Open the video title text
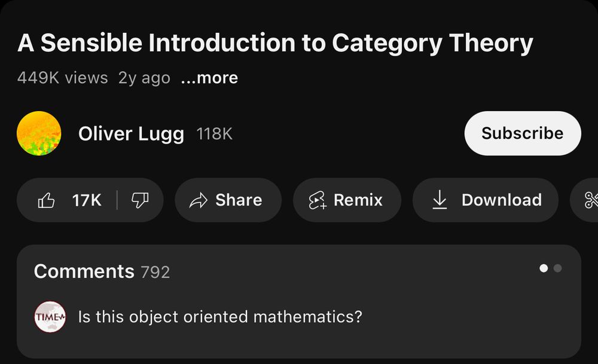The image size is (598, 364). (276, 42)
